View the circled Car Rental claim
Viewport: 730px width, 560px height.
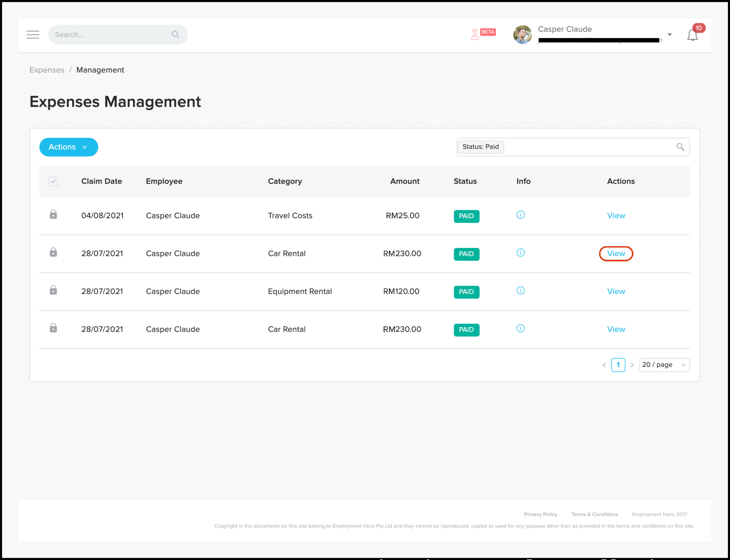tap(616, 254)
